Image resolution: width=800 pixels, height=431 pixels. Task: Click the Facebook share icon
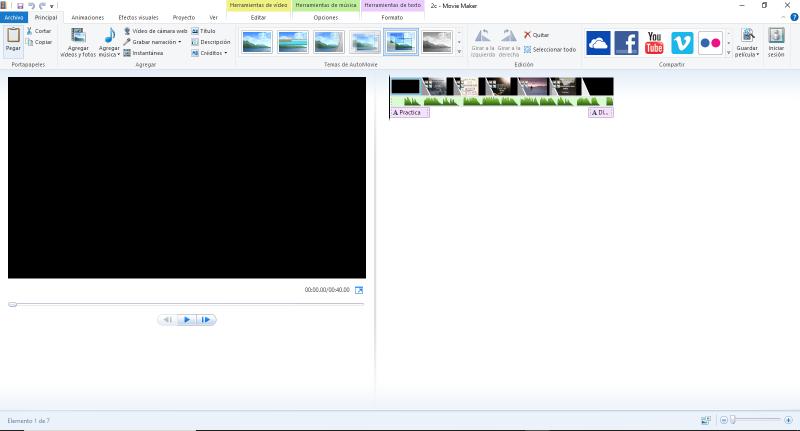[x=626, y=43]
